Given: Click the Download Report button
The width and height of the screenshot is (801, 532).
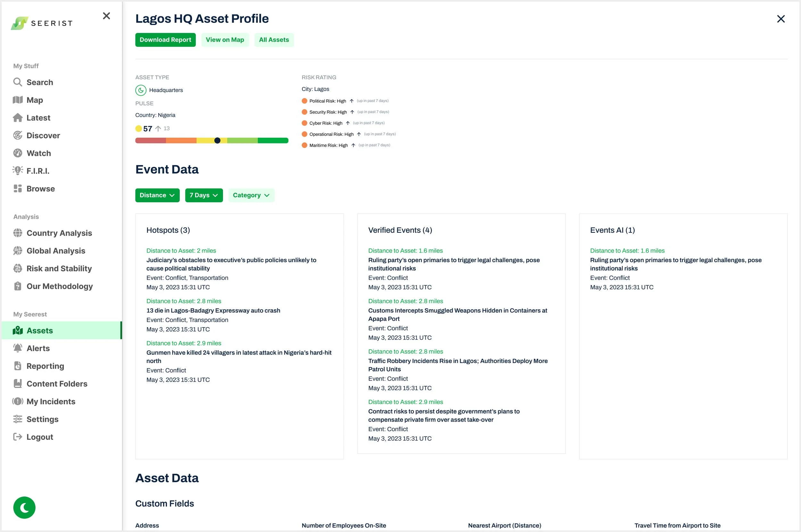Looking at the screenshot, I should (x=165, y=40).
